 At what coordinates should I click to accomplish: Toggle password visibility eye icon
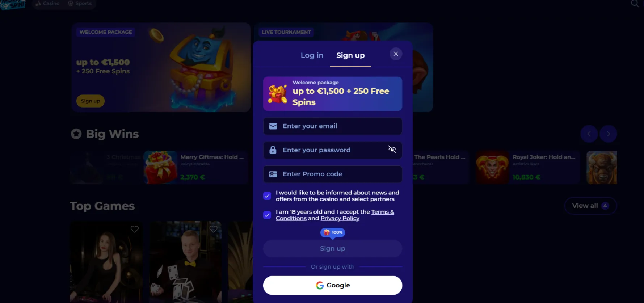pos(392,150)
